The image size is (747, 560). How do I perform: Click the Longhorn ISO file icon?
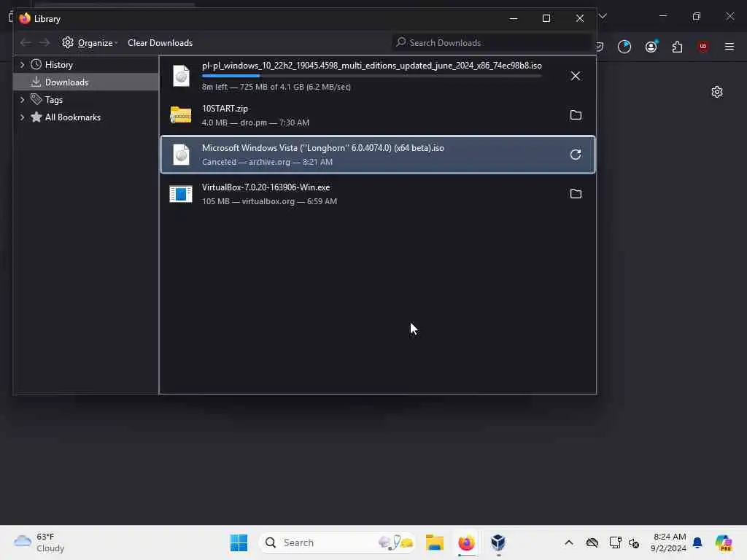181,155
